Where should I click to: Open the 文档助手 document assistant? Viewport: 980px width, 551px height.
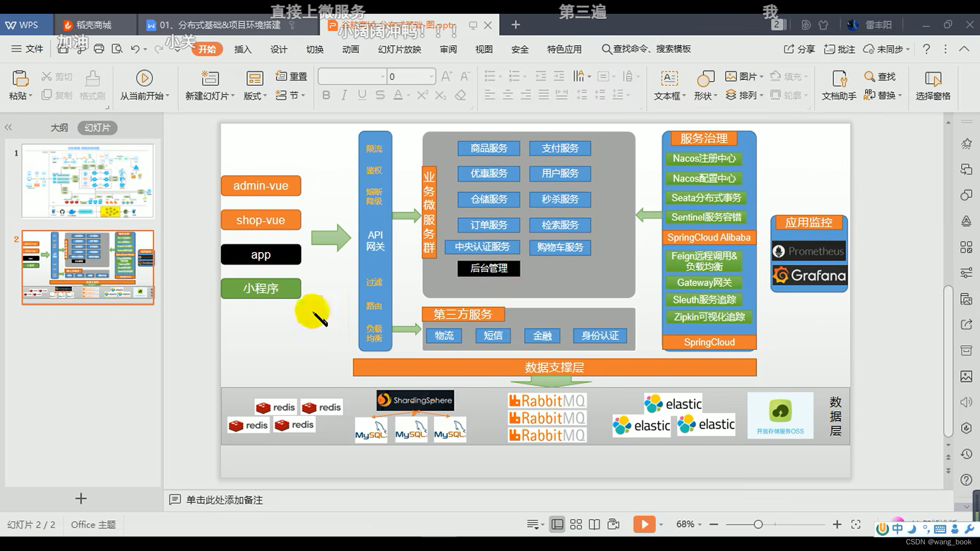tap(840, 84)
